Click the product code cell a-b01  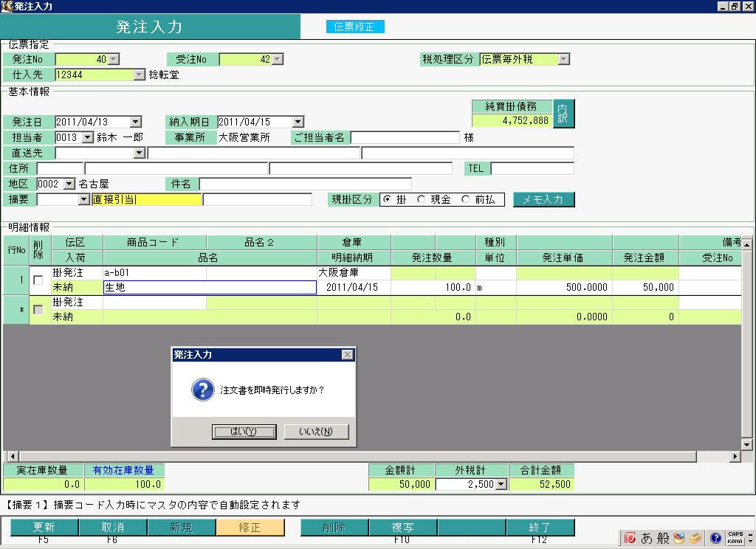tap(154, 273)
